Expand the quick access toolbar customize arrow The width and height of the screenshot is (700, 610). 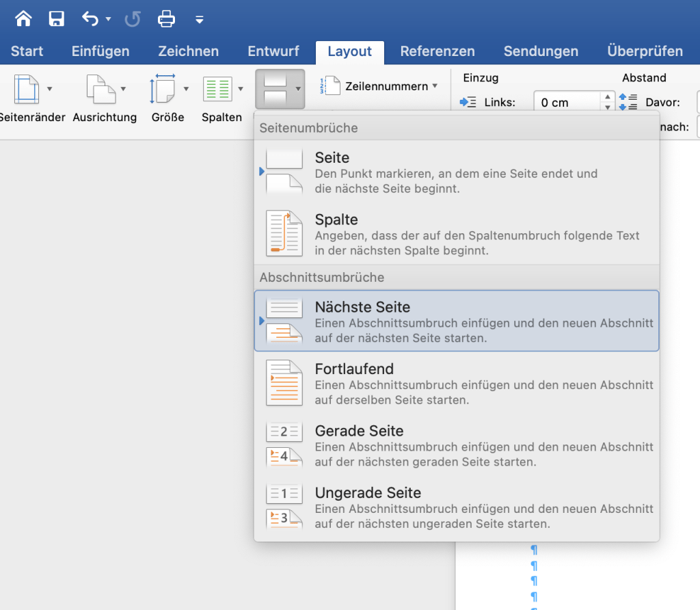point(200,19)
